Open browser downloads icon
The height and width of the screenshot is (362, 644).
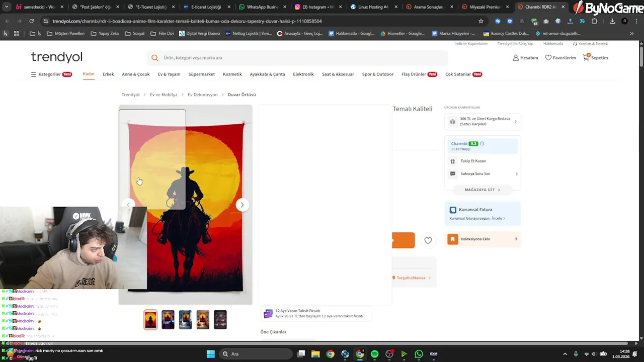[x=612, y=21]
